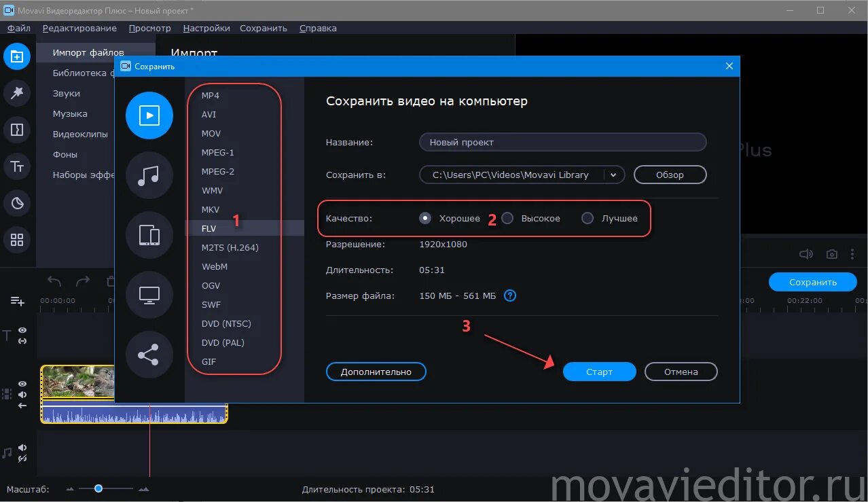The image size is (868, 502).
Task: Click the preview volume speaker icon
Action: (x=806, y=254)
